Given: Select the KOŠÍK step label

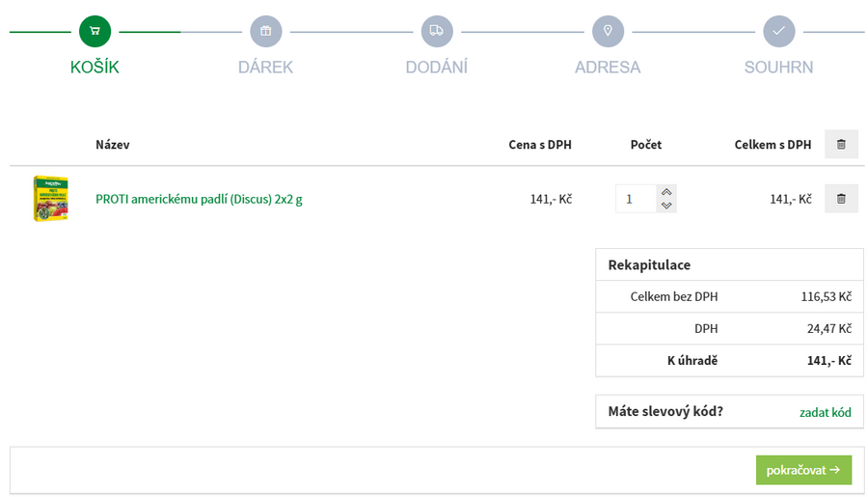Looking at the screenshot, I should (x=95, y=68).
